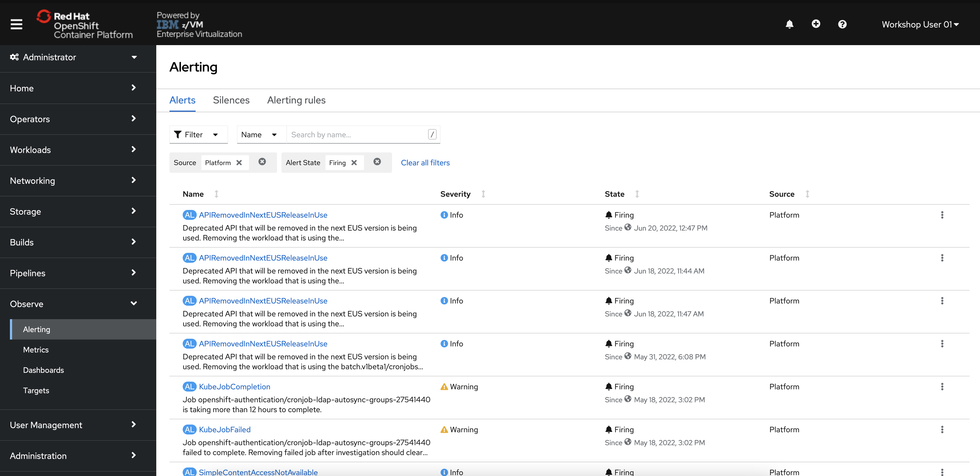Click the search by name input field
The height and width of the screenshot is (476, 980).
pyautogui.click(x=356, y=134)
